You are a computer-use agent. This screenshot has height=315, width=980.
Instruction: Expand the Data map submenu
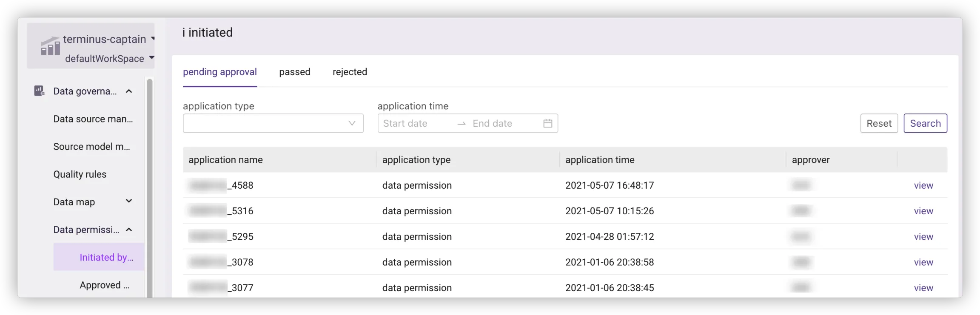129,201
